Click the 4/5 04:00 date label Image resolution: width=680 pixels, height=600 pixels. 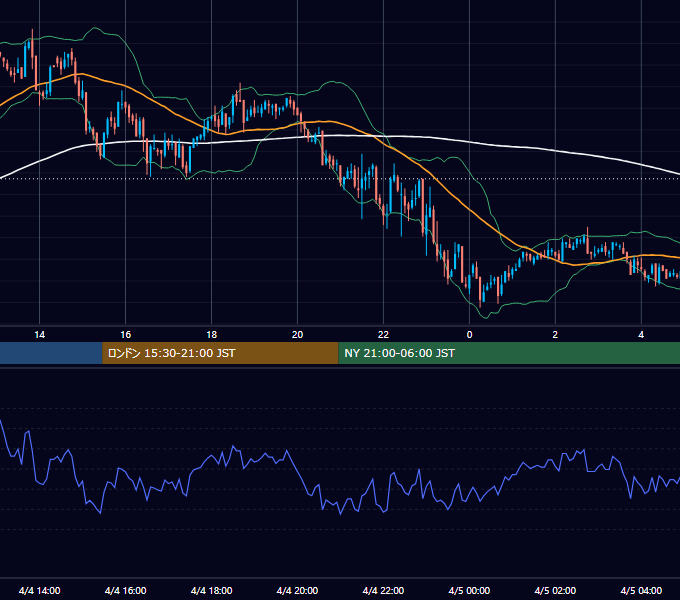coord(641,590)
